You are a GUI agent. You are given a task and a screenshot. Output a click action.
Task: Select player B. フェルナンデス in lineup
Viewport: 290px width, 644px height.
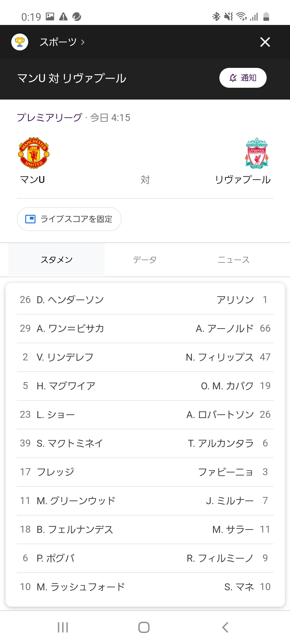coord(75,529)
